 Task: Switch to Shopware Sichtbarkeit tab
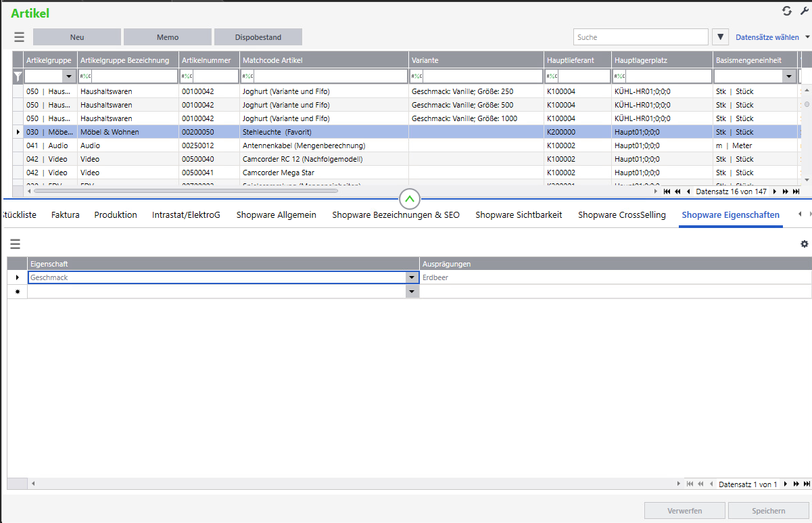519,215
